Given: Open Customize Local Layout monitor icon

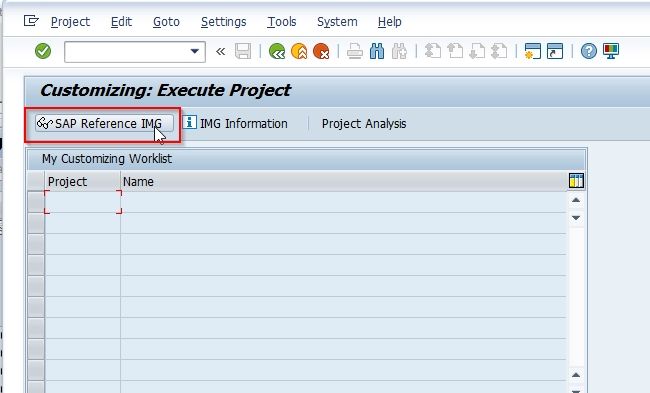Looking at the screenshot, I should click(611, 51).
